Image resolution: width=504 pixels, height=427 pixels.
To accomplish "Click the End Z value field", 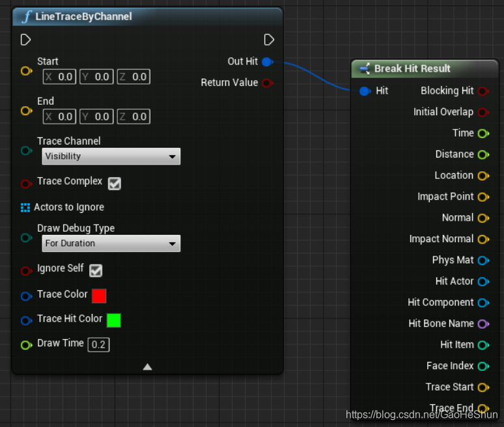I will (x=133, y=117).
